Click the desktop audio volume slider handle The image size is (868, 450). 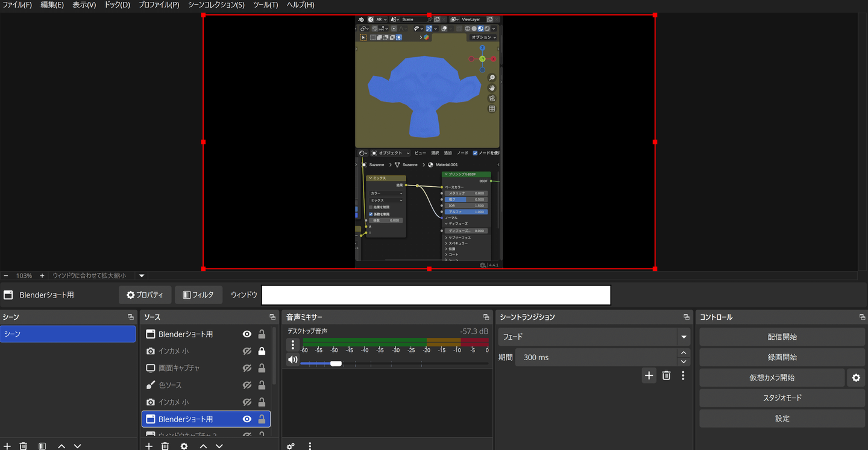[336, 363]
